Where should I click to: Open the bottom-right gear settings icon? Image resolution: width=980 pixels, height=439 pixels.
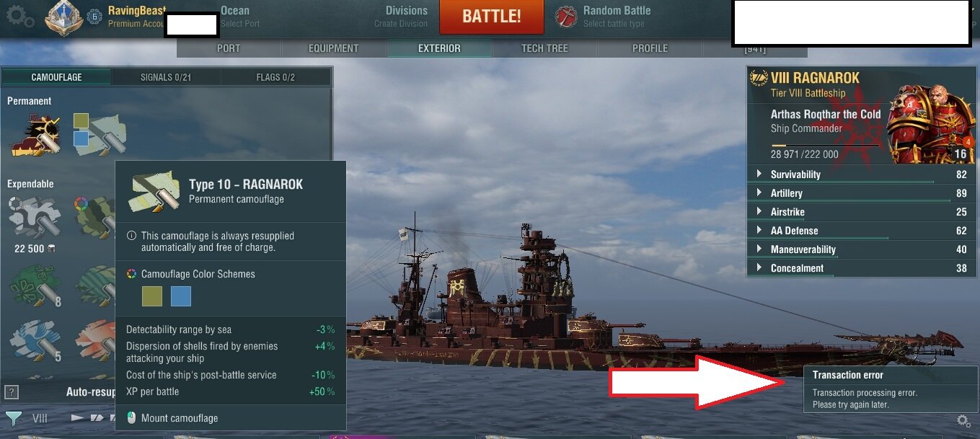click(x=963, y=421)
